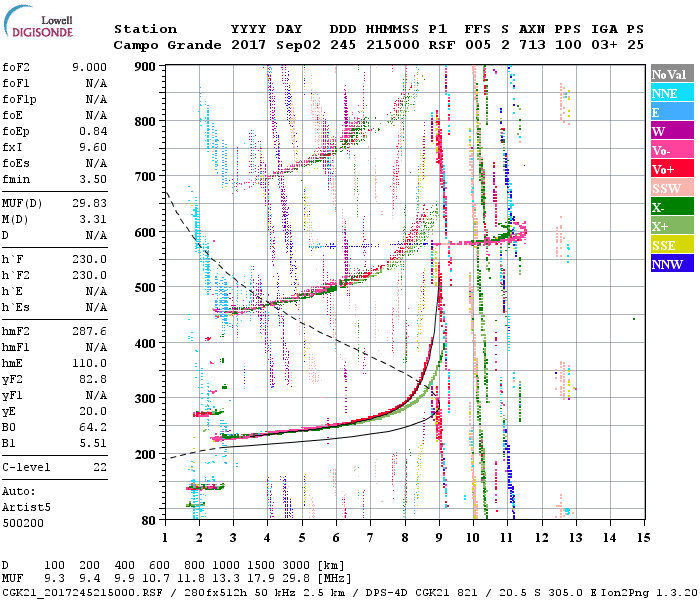
Task: Select the Vo- pink legend swatch
Action: tap(672, 150)
